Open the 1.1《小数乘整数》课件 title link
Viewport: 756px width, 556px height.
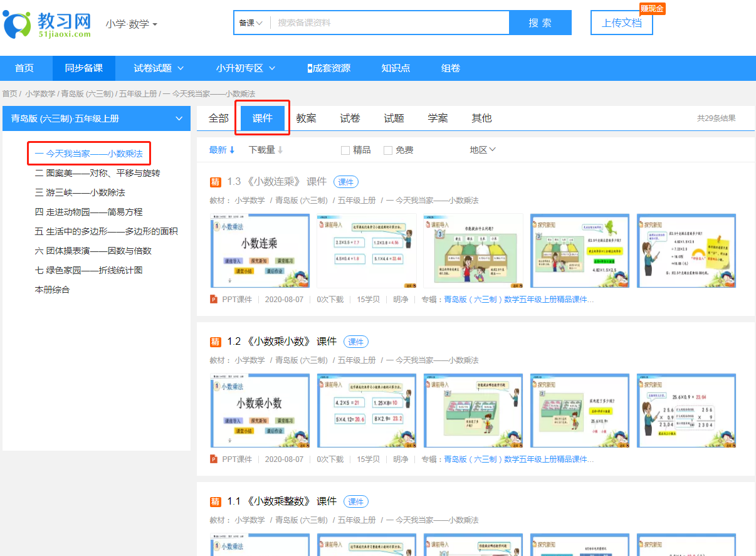(282, 501)
